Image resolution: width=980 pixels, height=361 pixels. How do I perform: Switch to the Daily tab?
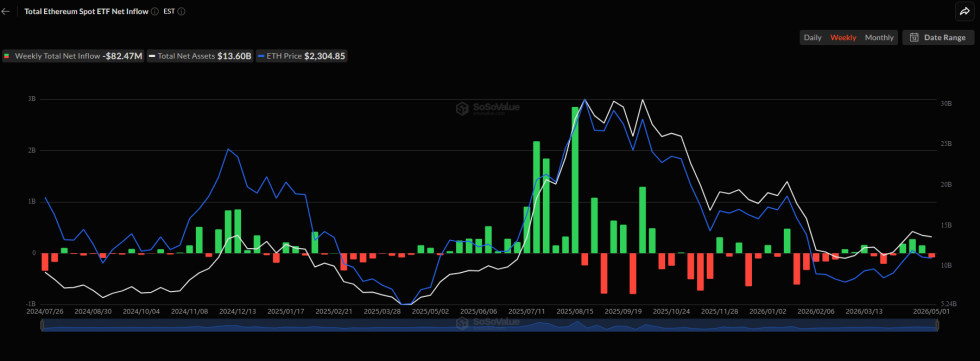pyautogui.click(x=812, y=37)
